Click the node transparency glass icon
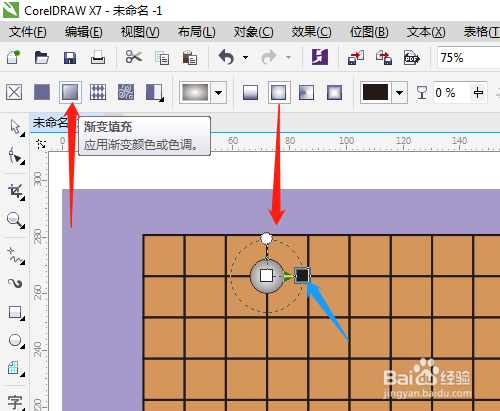Screen dimensions: 500x411 [x=422, y=93]
